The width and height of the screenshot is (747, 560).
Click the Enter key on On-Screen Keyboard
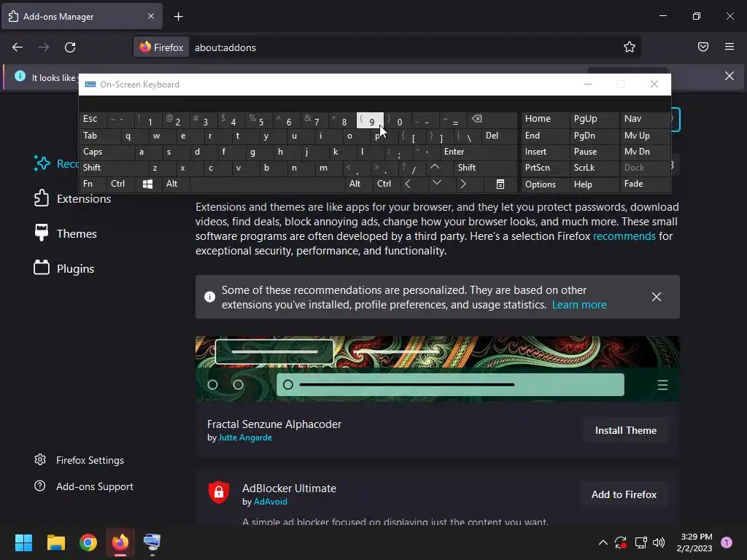pos(479,152)
